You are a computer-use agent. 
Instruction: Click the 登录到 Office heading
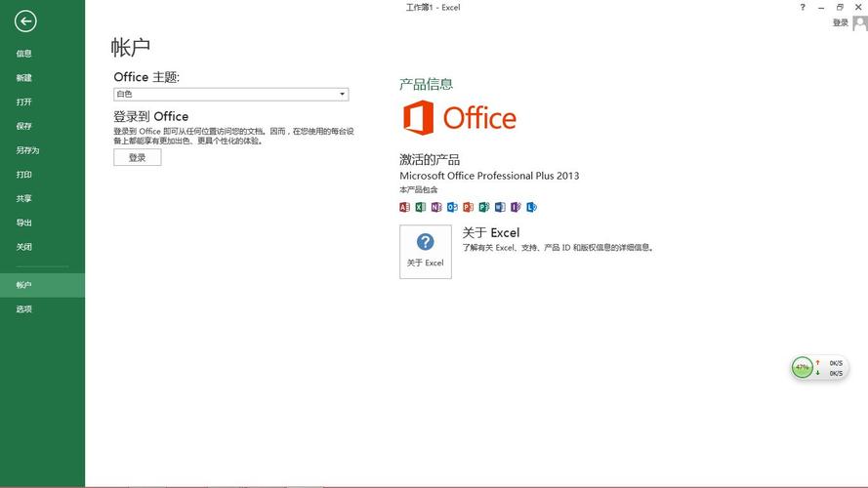click(150, 117)
